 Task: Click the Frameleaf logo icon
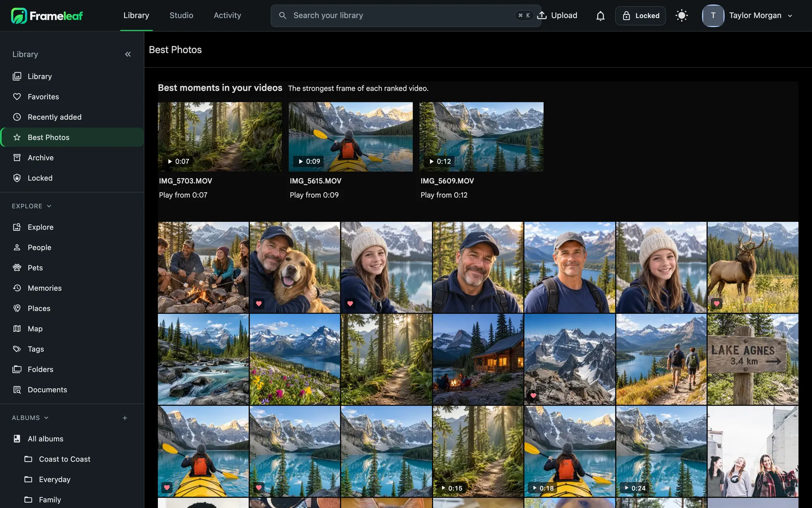[19, 15]
